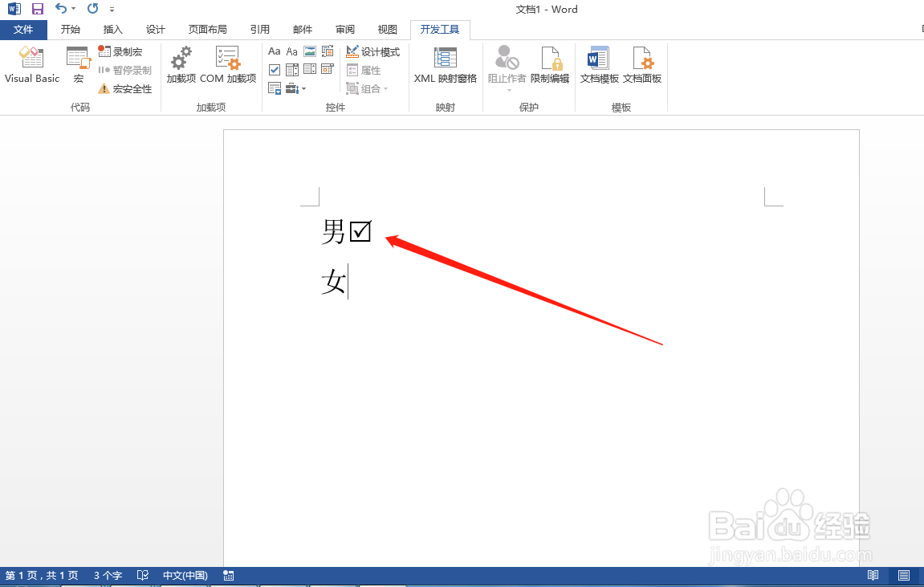924x587 pixels.
Task: Place cursor after the 女 text
Action: click(348, 282)
